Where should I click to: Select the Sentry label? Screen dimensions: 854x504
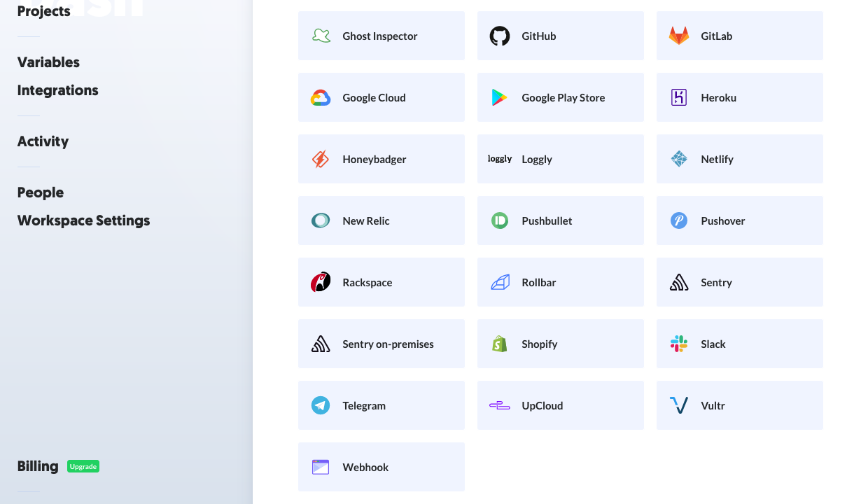[x=717, y=283]
